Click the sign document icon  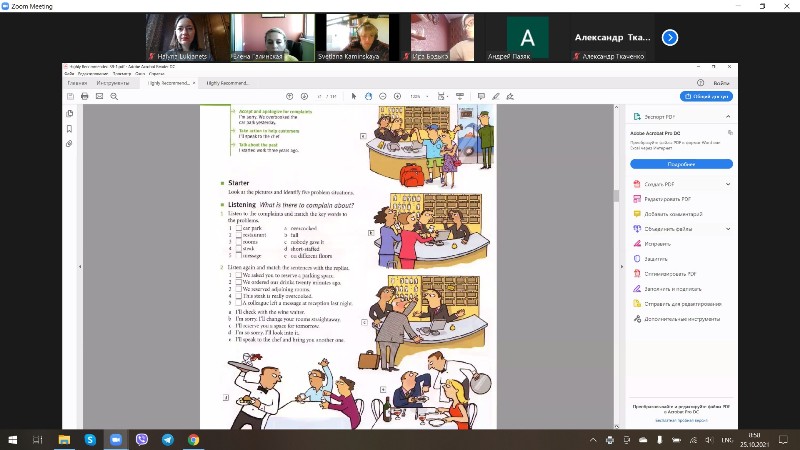coord(510,96)
